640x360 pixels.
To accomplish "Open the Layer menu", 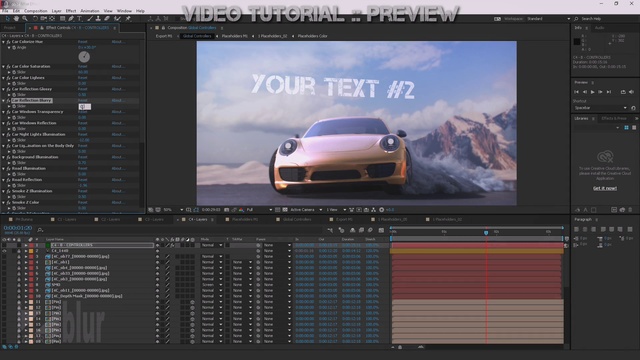I will pos(57,11).
